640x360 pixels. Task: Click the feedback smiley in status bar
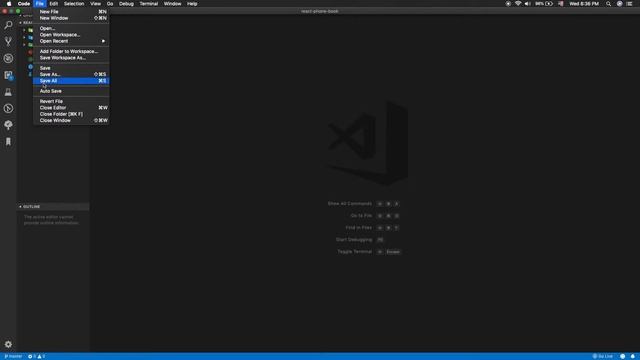tap(622, 356)
